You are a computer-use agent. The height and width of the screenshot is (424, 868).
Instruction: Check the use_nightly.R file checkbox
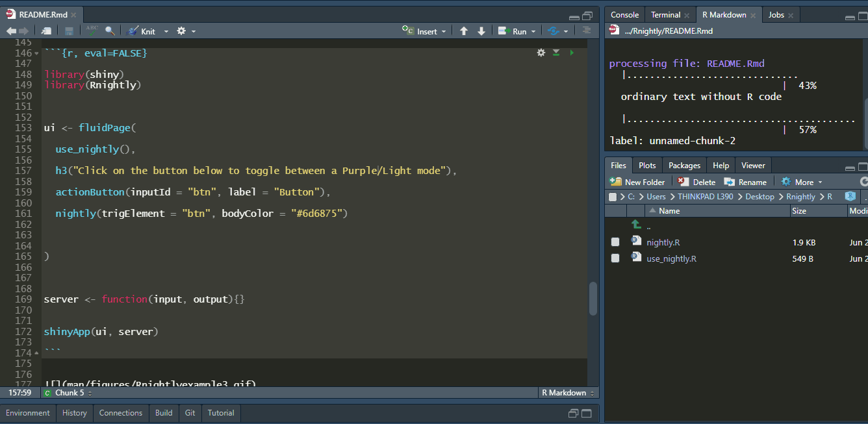[615, 258]
